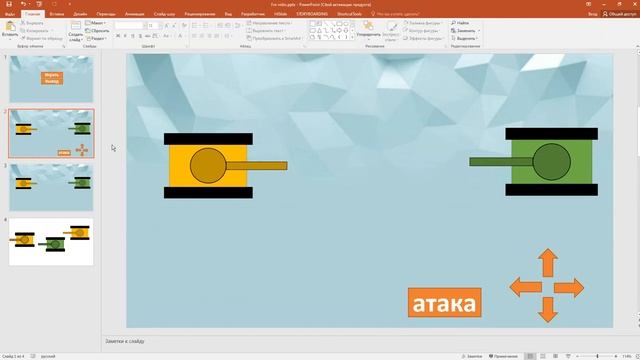The height and width of the screenshot is (360, 640).
Task: Toggle text shadow formatting
Action: [140, 36]
